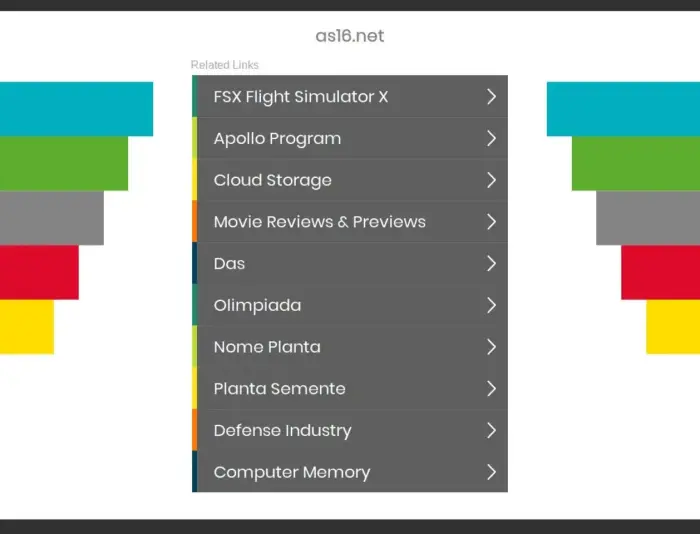The width and height of the screenshot is (700, 534).
Task: Click the arrow icon on Movie Reviews & Previews row
Action: 491,222
